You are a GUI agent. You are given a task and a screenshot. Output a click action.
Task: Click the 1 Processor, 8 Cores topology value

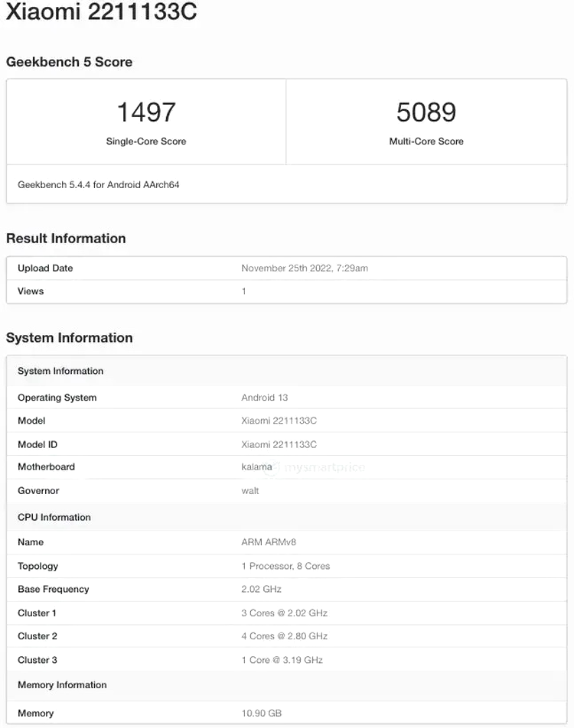point(285,566)
